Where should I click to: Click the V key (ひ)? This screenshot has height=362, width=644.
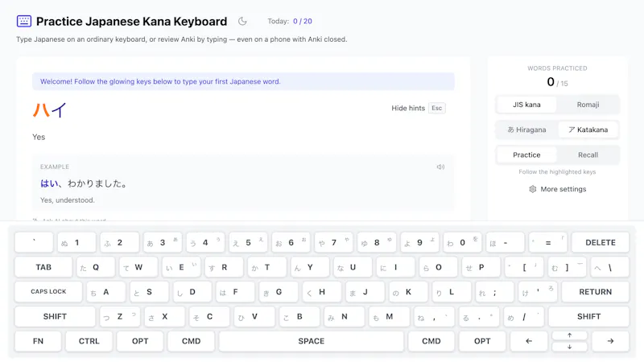tap(254, 316)
